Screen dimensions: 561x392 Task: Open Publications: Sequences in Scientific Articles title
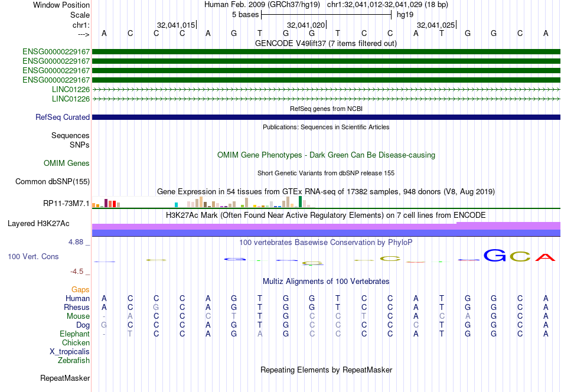click(x=326, y=127)
